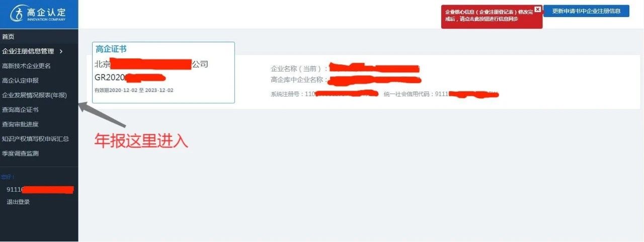The width and height of the screenshot is (644, 242).
Task: Click the logged-in account number 9111
Action: 15,190
